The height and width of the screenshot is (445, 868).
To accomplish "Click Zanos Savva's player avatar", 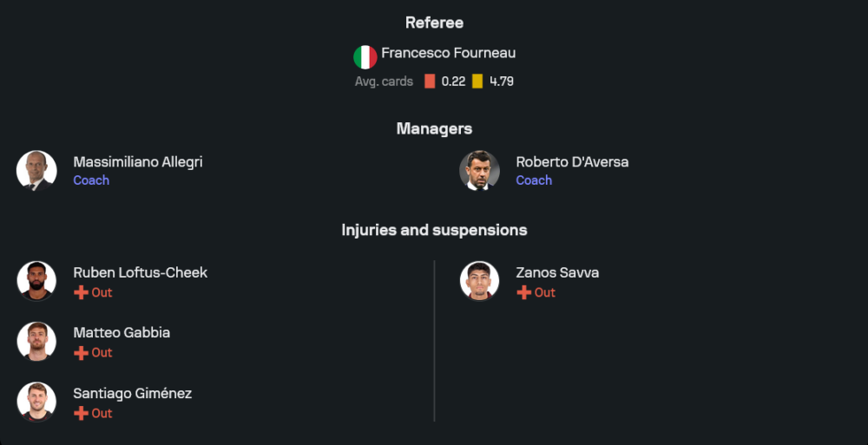I will (479, 281).
